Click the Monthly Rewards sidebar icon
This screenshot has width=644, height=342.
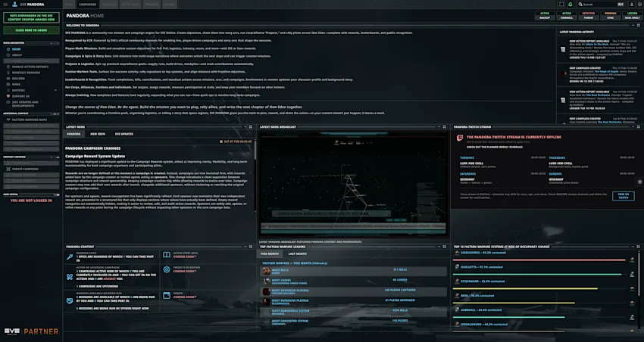coord(8,73)
